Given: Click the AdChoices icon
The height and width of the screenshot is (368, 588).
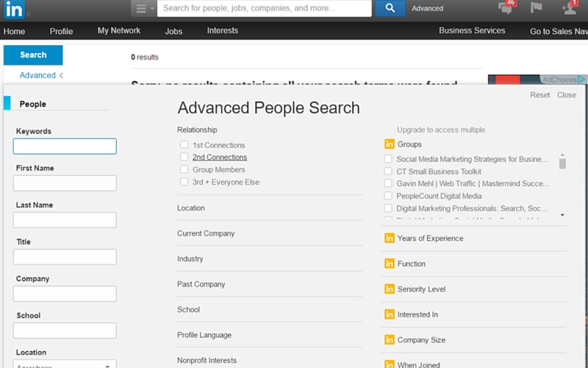Looking at the screenshot, I should (581, 79).
